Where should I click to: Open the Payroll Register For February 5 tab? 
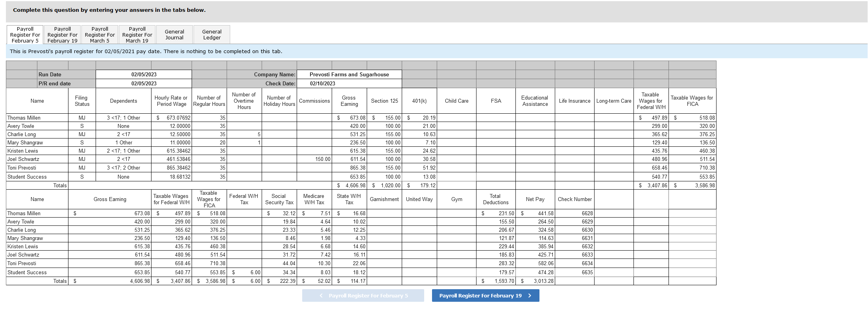tap(25, 35)
